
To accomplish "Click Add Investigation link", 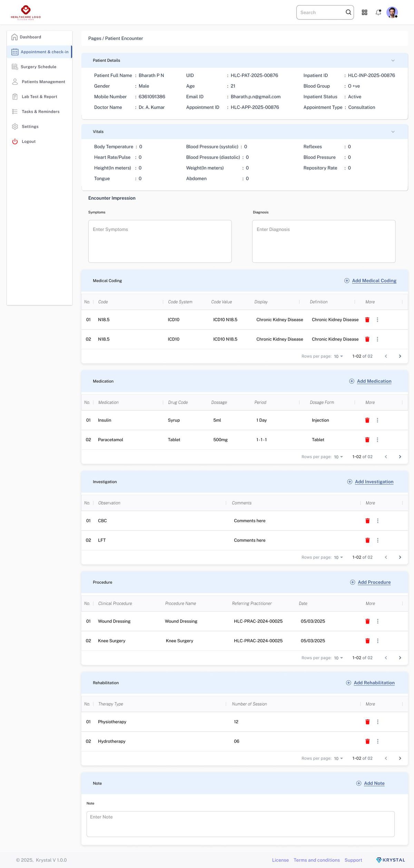I will (371, 482).
